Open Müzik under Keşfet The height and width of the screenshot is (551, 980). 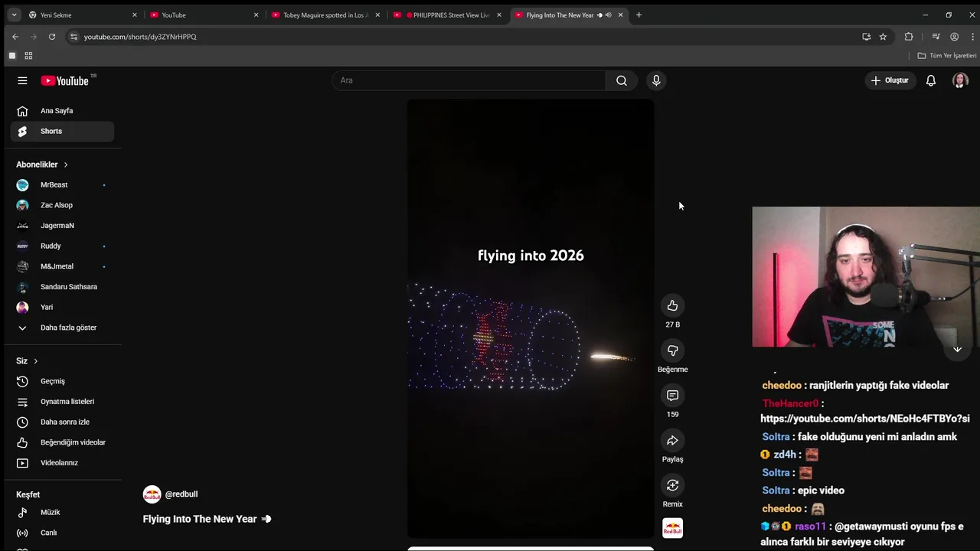click(x=62, y=513)
